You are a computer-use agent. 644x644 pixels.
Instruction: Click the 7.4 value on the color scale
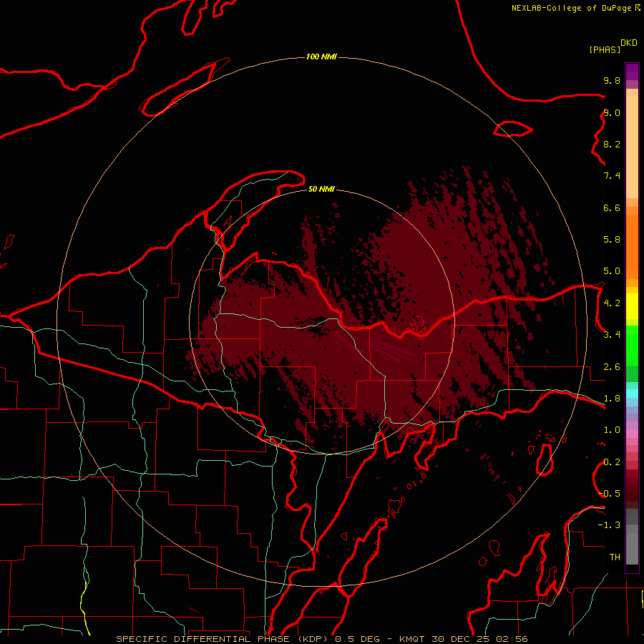612,176
